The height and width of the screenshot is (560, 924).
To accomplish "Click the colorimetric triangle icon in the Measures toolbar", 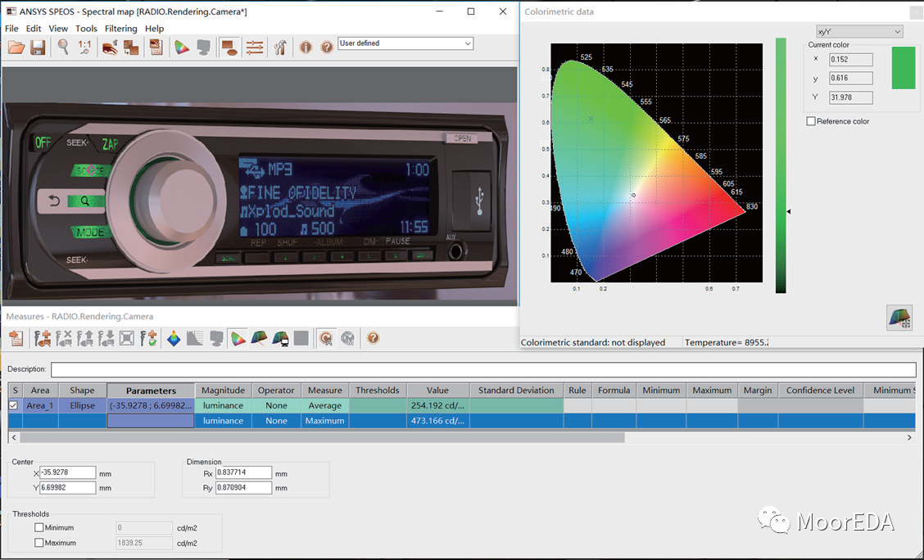I will (238, 338).
